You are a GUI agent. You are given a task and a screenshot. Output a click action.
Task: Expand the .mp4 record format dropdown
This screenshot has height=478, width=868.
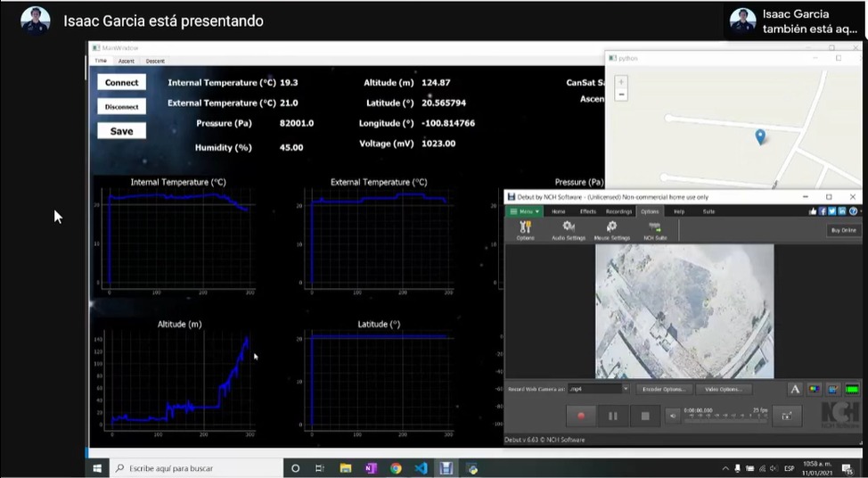pyautogui.click(x=626, y=389)
